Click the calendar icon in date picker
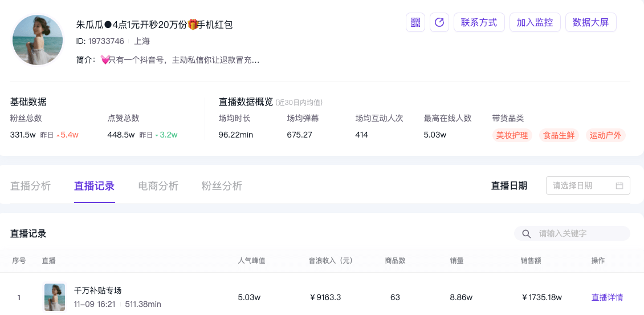Image resolution: width=644 pixels, height=315 pixels. coord(619,185)
